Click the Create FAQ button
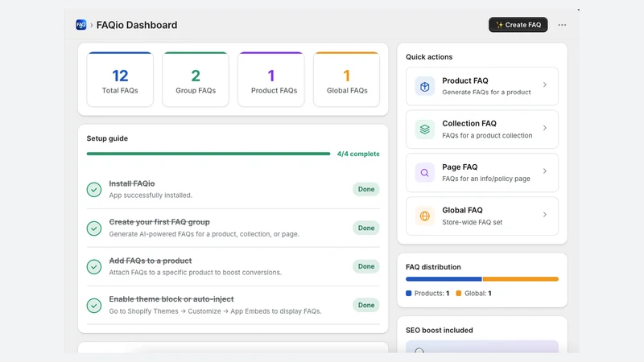Image resolution: width=644 pixels, height=362 pixels. [x=518, y=25]
